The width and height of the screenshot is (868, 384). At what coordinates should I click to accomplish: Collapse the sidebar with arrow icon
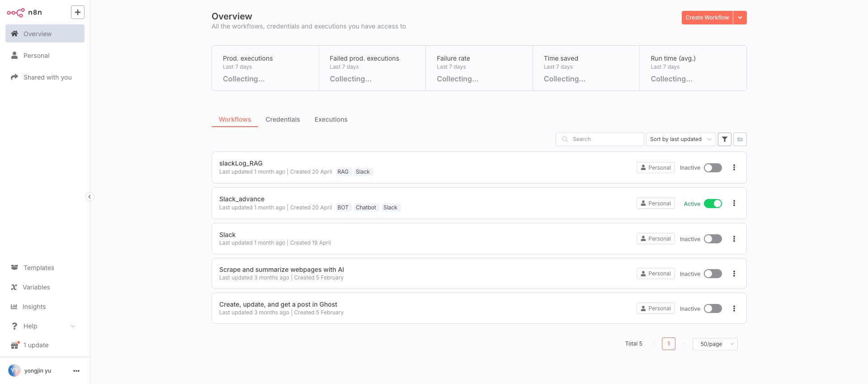tap(90, 197)
